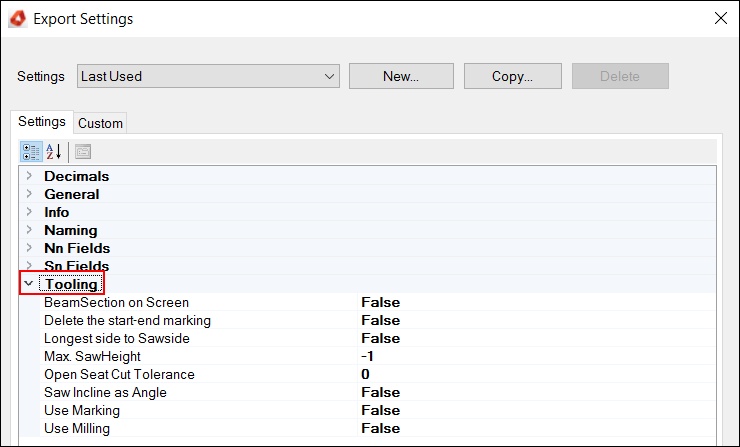Click the Export Settings app logo icon
This screenshot has width=740, height=447.
tap(18, 19)
